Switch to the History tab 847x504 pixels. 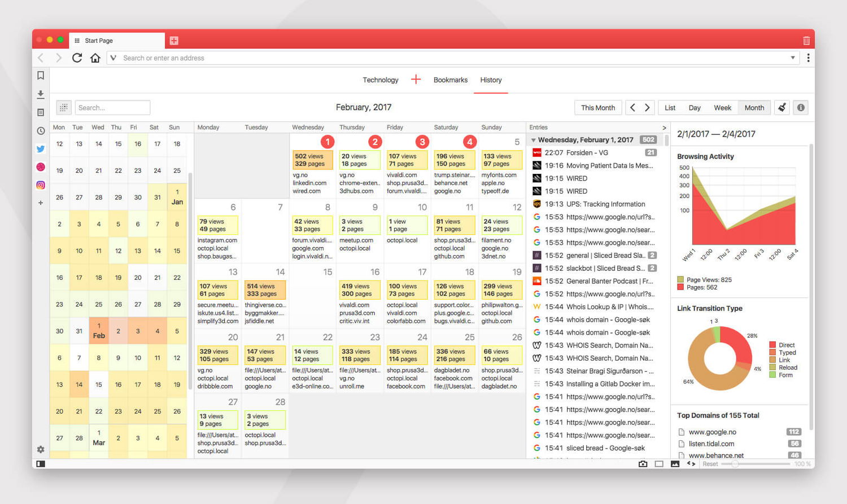tap(490, 80)
